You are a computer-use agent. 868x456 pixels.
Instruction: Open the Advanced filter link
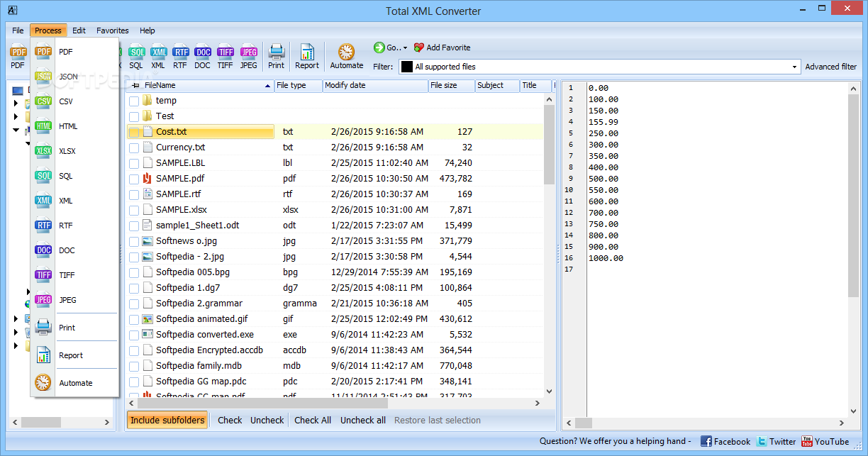point(831,67)
